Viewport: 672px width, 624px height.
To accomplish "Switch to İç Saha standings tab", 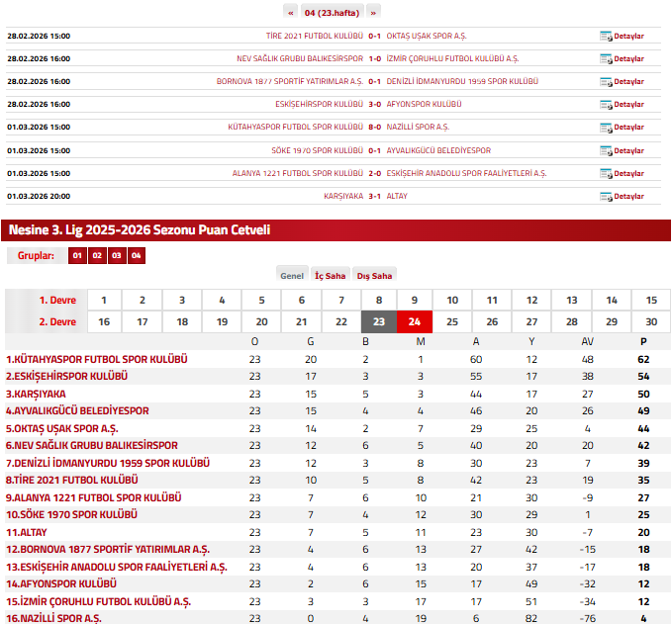I will (330, 275).
